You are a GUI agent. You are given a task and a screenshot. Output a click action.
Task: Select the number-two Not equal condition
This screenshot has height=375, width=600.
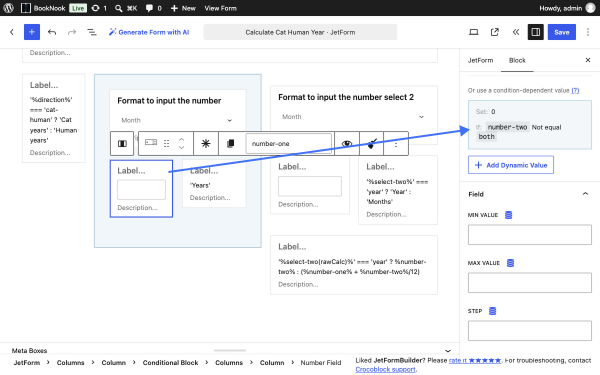coord(530,125)
